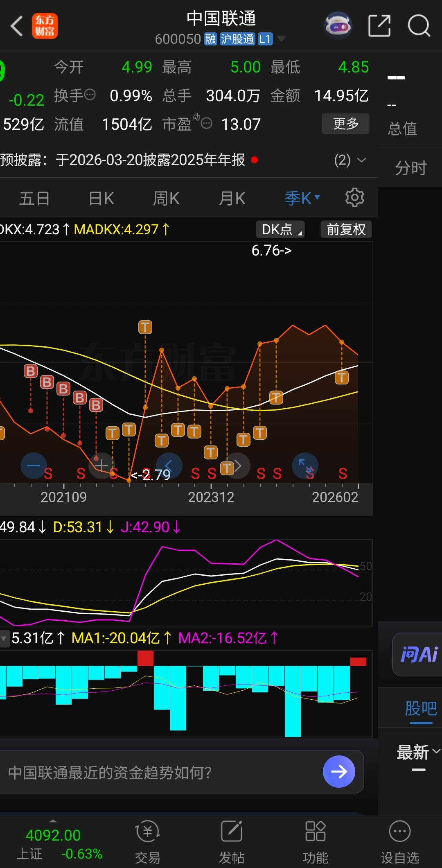Open DK点 indicator selector
The width and height of the screenshot is (442, 868).
[280, 229]
